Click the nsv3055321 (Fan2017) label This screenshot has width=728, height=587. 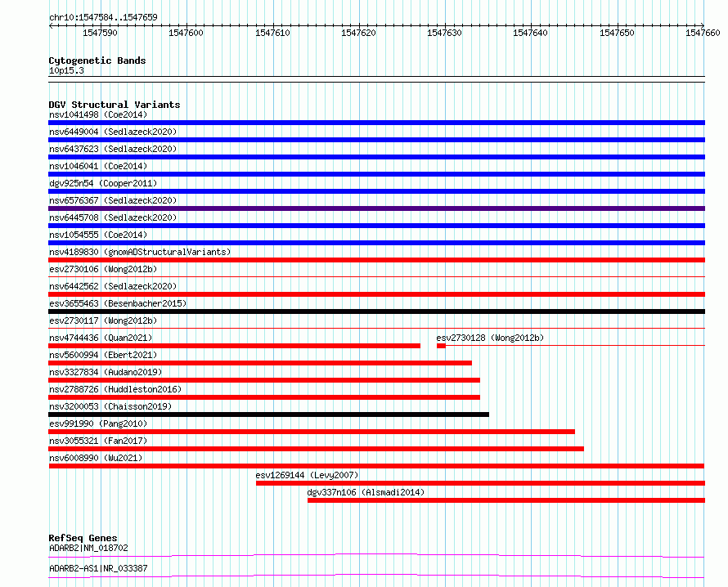[98, 441]
